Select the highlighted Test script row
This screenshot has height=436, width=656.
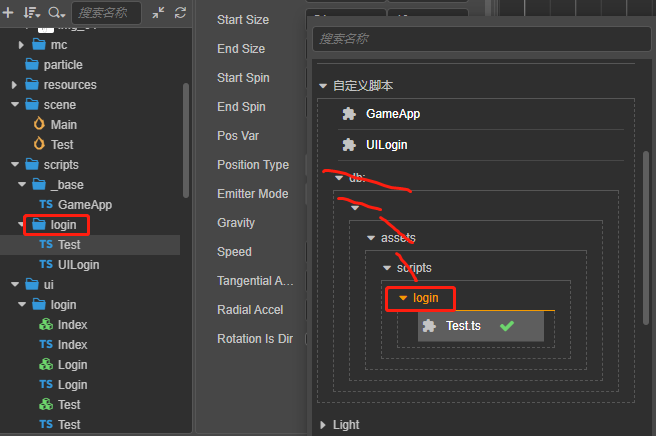(90, 245)
